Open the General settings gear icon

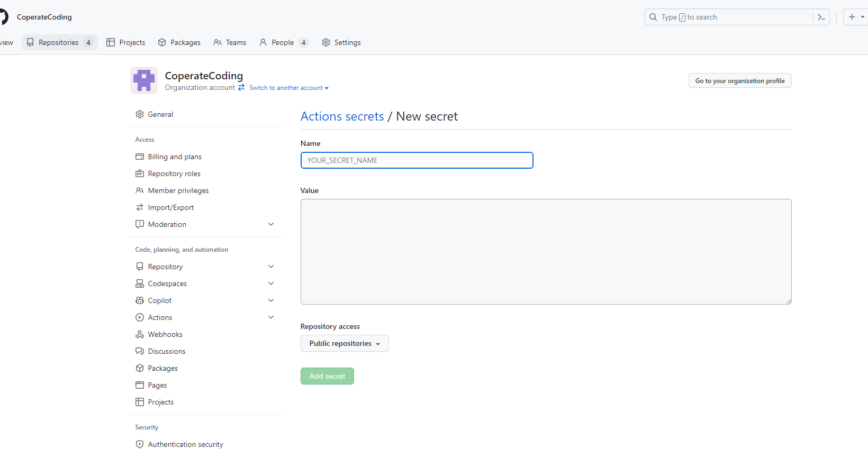click(140, 114)
